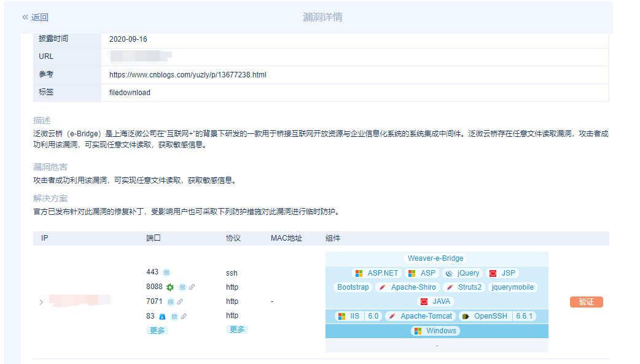Open banner details icon for port 443

166,273
